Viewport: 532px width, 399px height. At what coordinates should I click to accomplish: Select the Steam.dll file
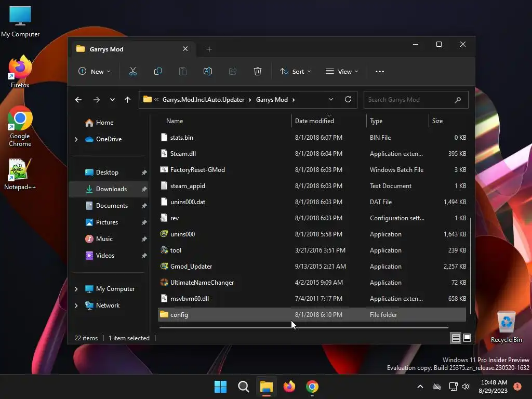[312, 154]
